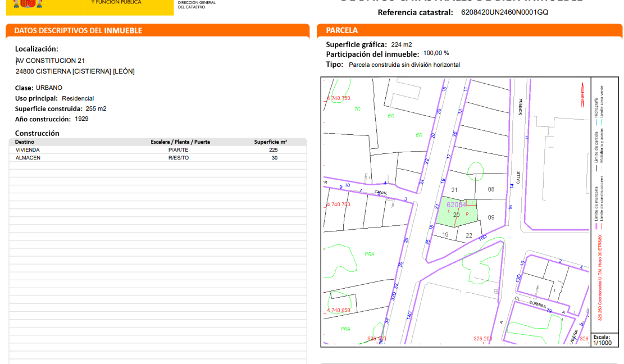
Task: Select the participation value '100,00 %'
Action: 436,53
